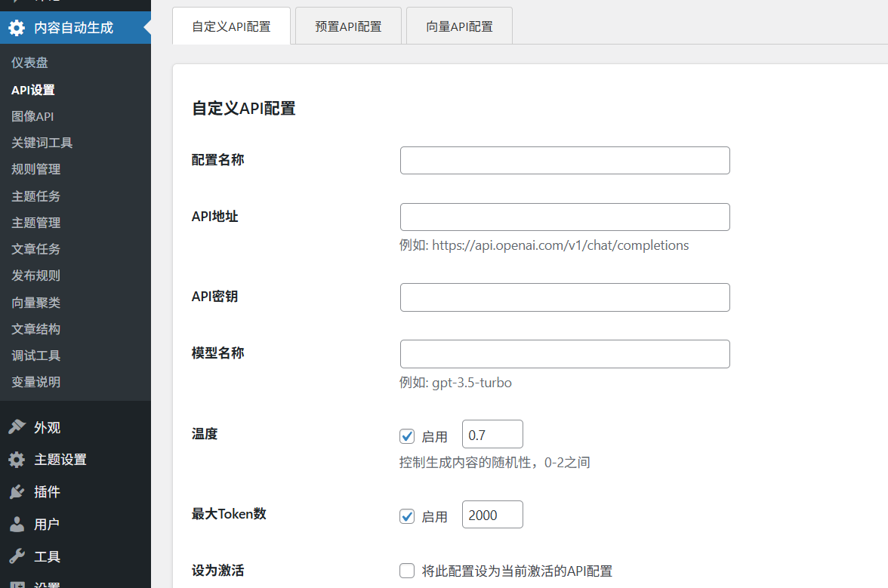Open the 向量API配置 tab
Image resolution: width=888 pixels, height=588 pixels.
tap(459, 26)
